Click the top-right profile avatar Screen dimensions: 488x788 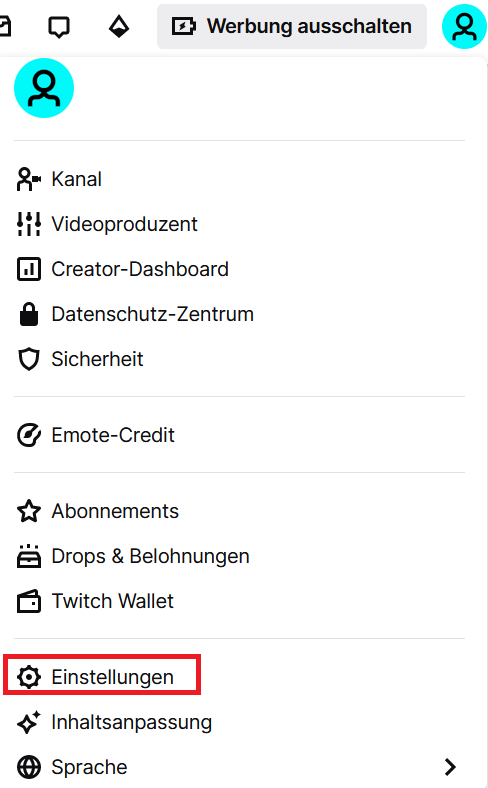tap(464, 27)
